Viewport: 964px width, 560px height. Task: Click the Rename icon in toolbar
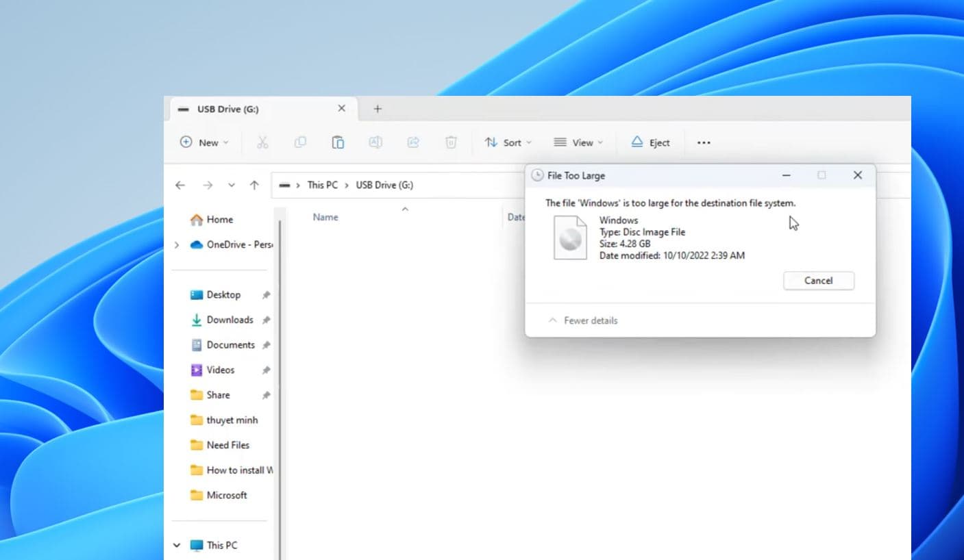point(375,142)
